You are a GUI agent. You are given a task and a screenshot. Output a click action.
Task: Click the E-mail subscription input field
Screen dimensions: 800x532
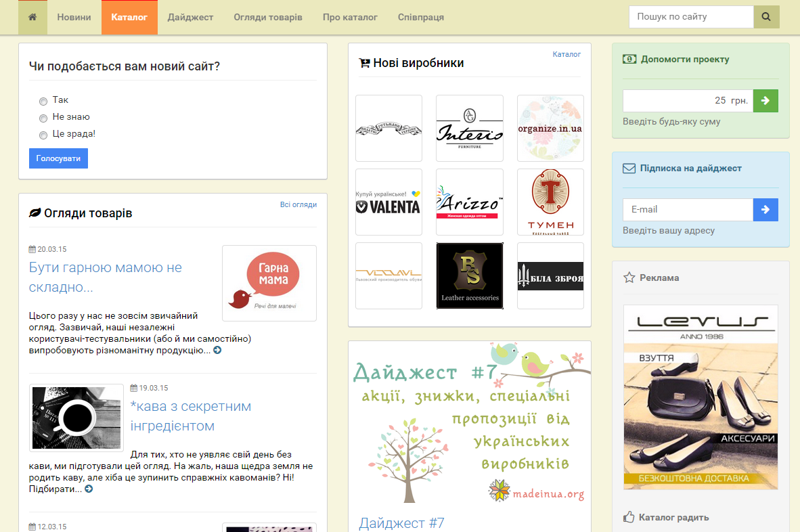[687, 210]
